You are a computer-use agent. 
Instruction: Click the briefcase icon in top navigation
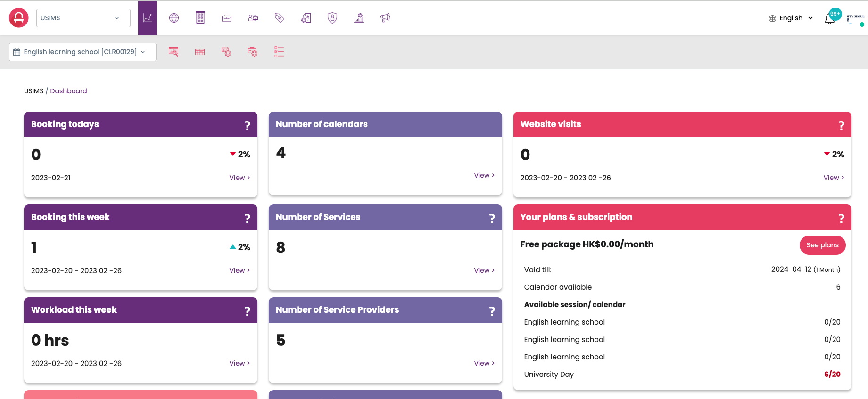point(227,18)
